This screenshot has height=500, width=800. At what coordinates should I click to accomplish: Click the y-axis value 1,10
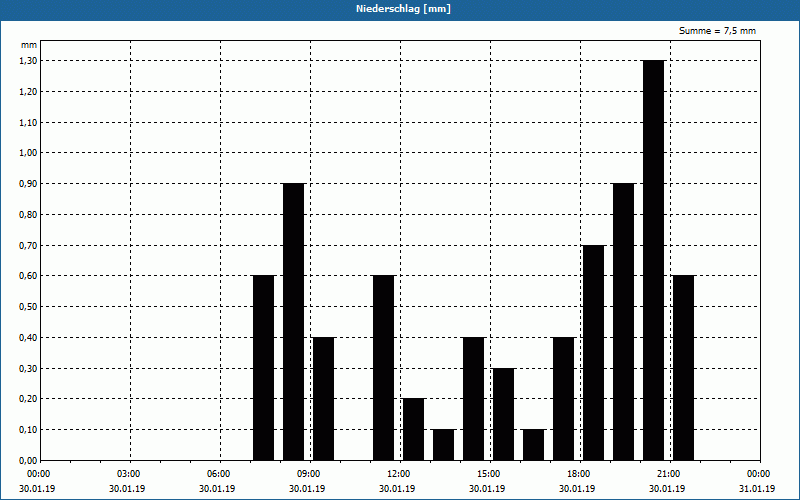click(x=29, y=122)
